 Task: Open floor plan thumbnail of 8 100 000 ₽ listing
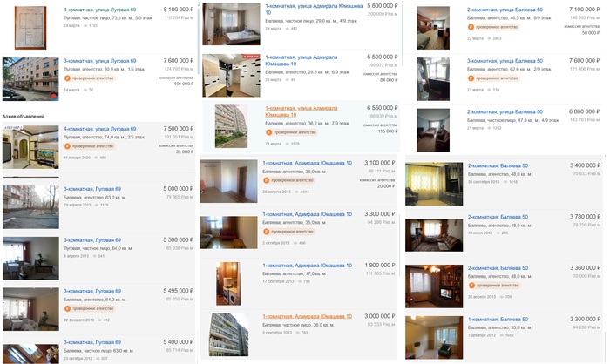pos(30,28)
